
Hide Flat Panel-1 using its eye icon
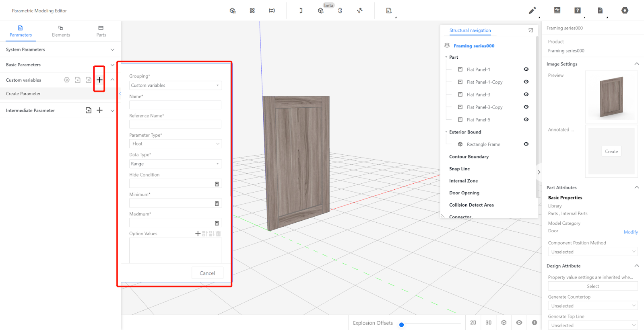[x=526, y=69]
